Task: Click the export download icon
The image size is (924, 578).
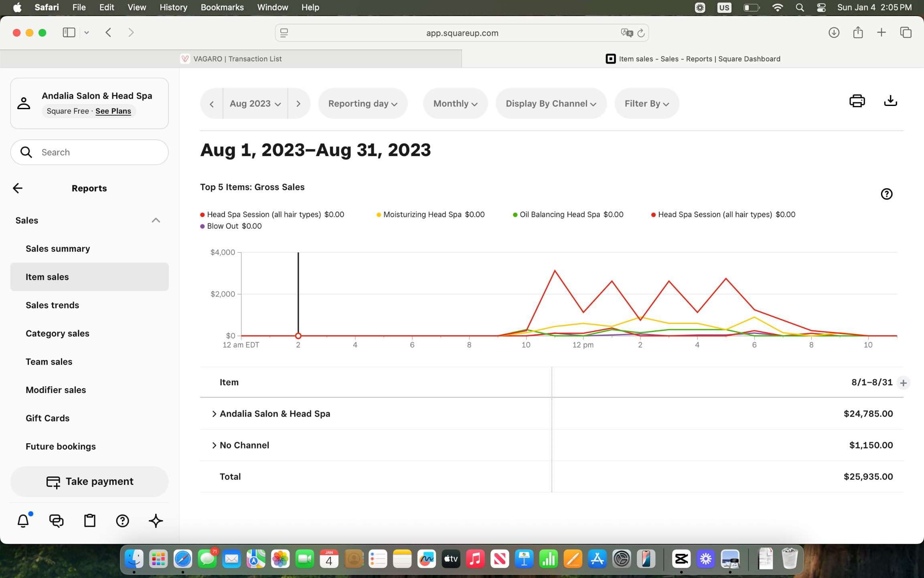Action: tap(890, 101)
